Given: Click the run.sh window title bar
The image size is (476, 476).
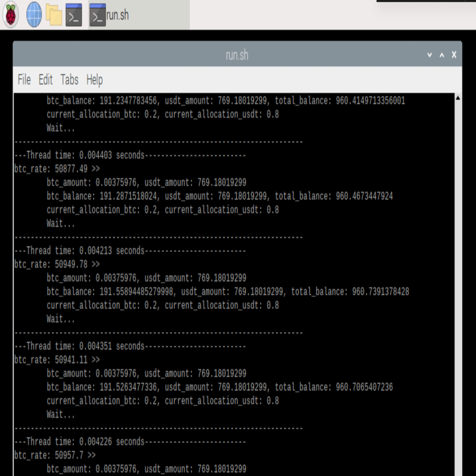Looking at the screenshot, I should tap(237, 55).
